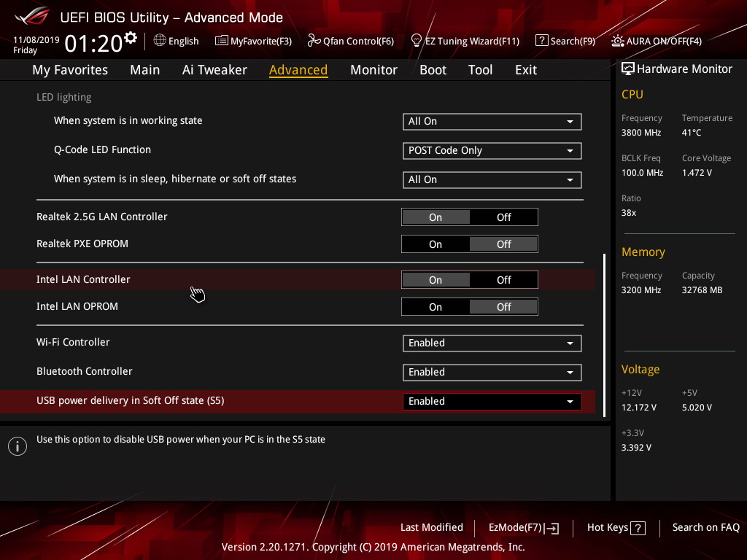Click the MyFavorite list icon
The height and width of the screenshot is (560, 747).
coord(222,41)
